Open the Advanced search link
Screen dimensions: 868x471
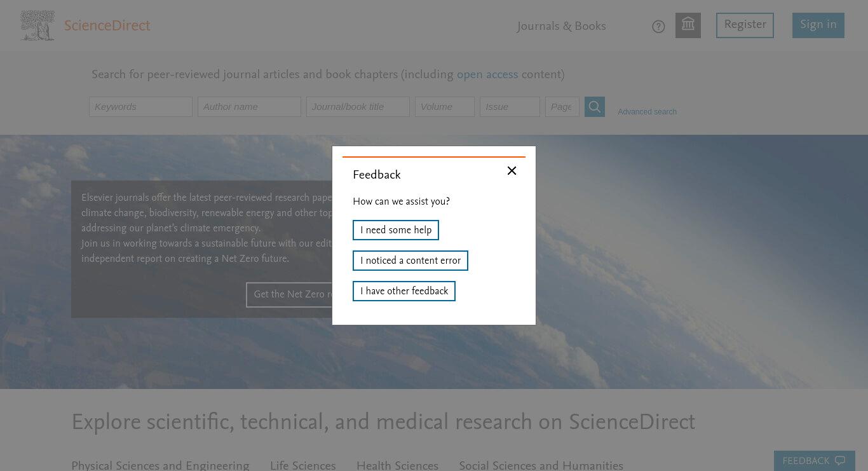pyautogui.click(x=647, y=112)
